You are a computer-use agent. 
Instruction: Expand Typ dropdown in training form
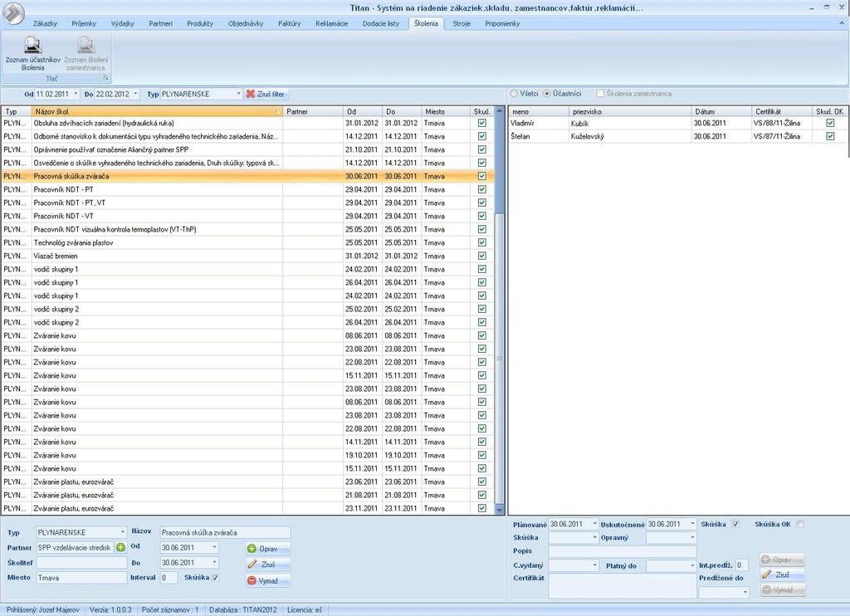pos(123,532)
